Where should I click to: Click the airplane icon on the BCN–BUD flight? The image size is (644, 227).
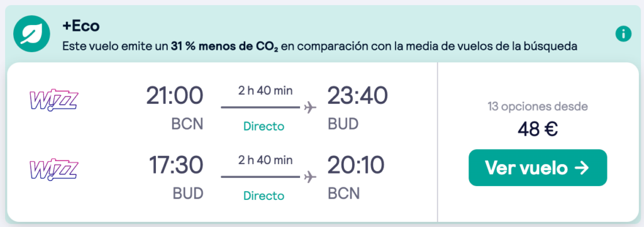pos(310,108)
